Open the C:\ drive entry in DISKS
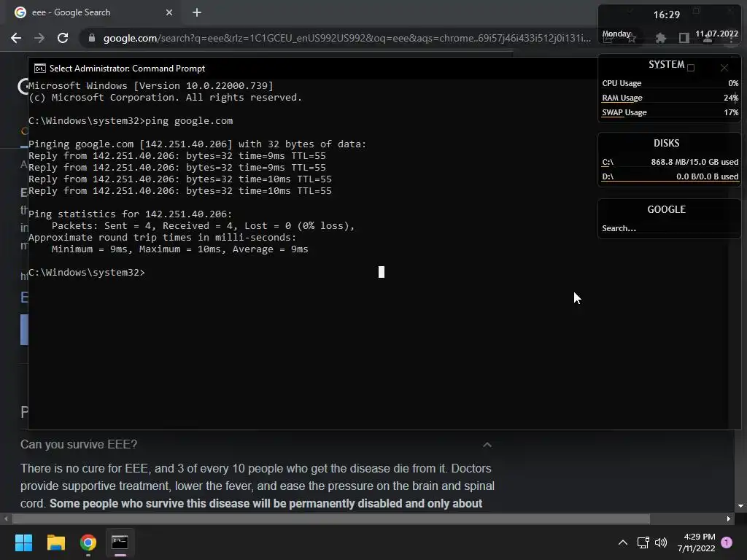This screenshot has height=560, width=747. (x=670, y=162)
